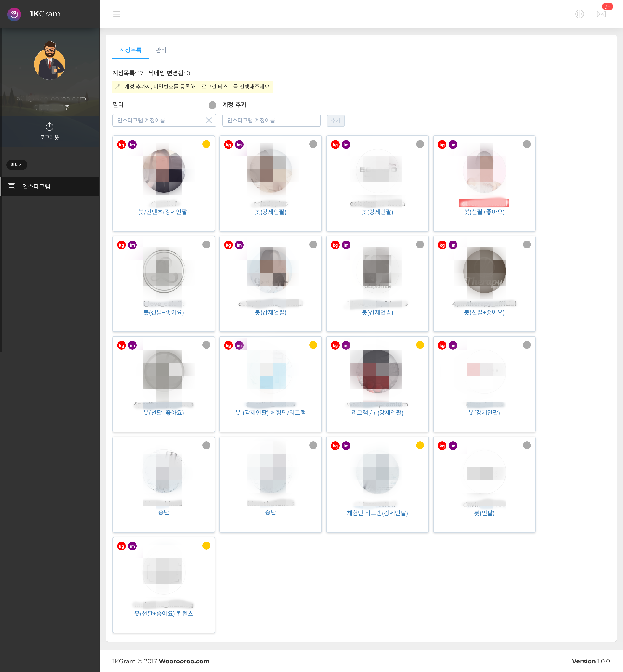This screenshot has height=672, width=623.
Task: Click the 계정 추가 account name field
Action: pos(271,120)
